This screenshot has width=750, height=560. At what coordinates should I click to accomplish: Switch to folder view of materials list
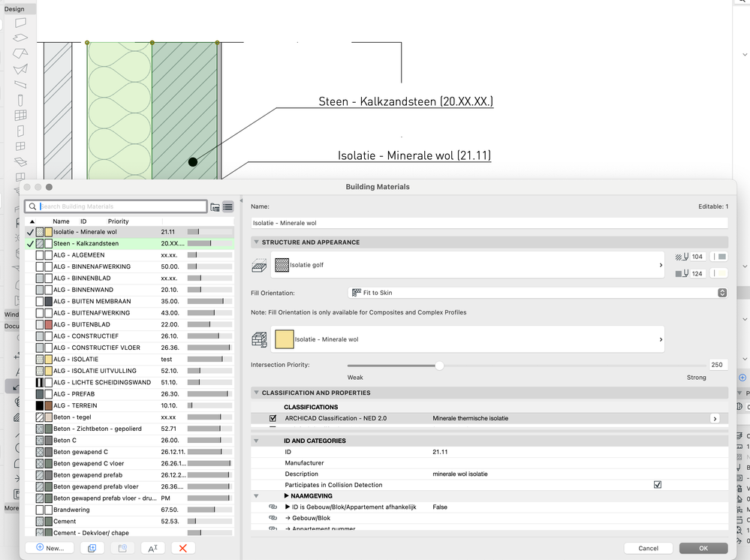tap(214, 206)
